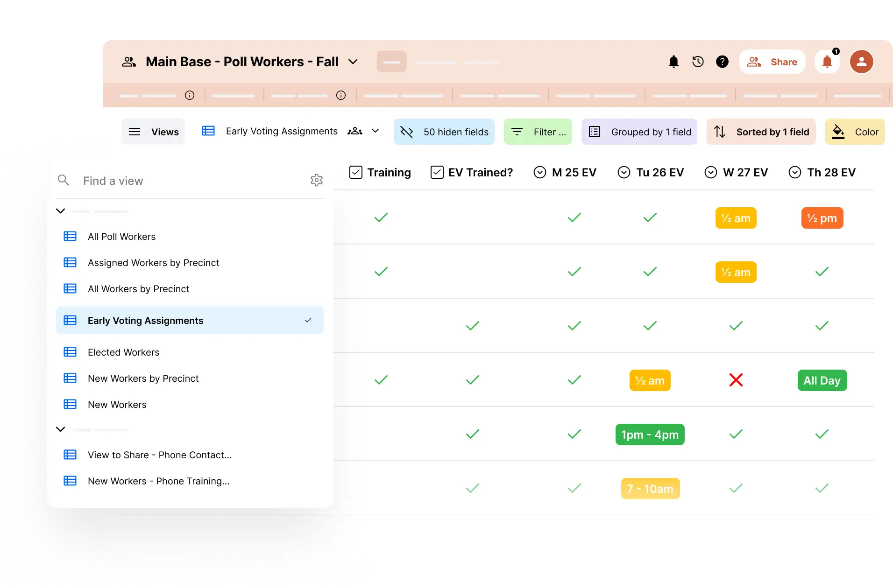
Task: Collapse the top view group chevron in sidebar
Action: (60, 211)
